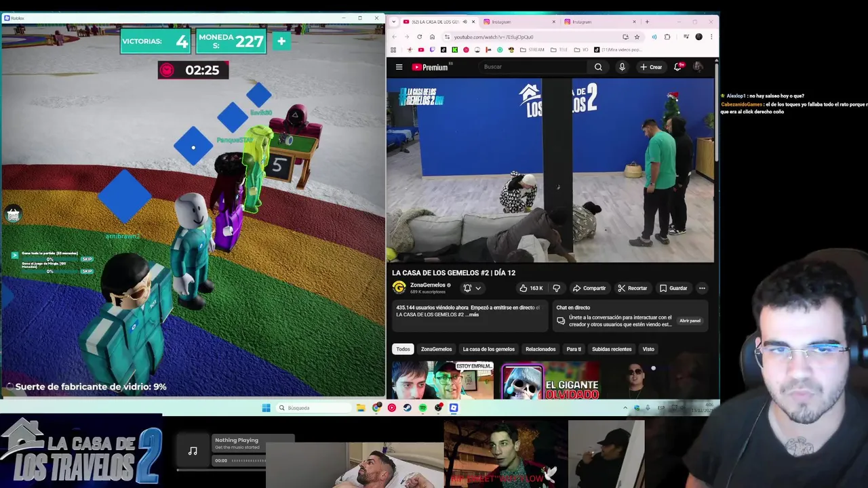Toggle channel notification bell for ZonaGemelos
Viewport: 868px width, 488px height.
(x=467, y=288)
